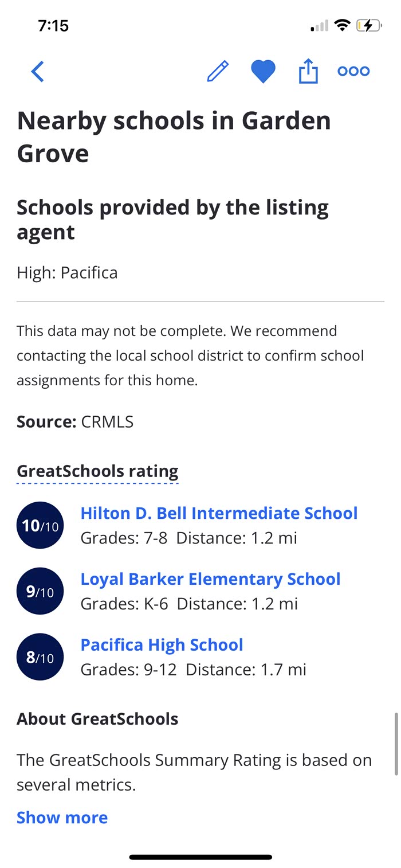The image size is (401, 868).
Task: Open the three-dot more options menu
Action: click(353, 72)
